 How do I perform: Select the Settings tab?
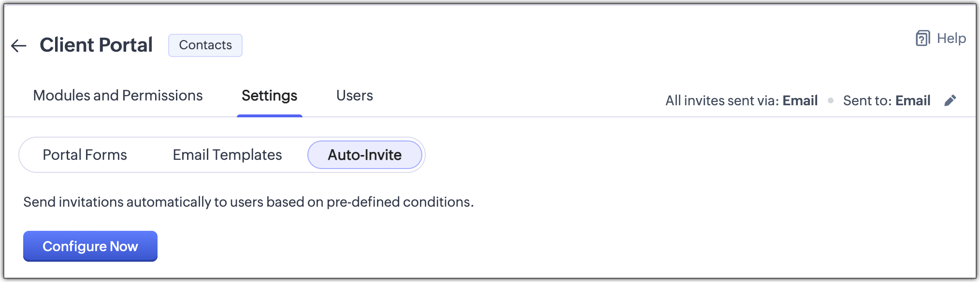(x=269, y=96)
